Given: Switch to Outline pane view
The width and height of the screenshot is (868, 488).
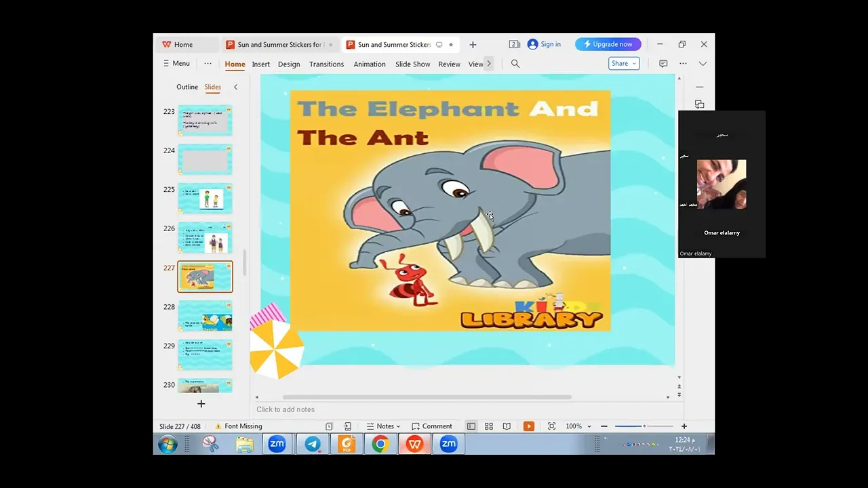Looking at the screenshot, I should coord(187,87).
